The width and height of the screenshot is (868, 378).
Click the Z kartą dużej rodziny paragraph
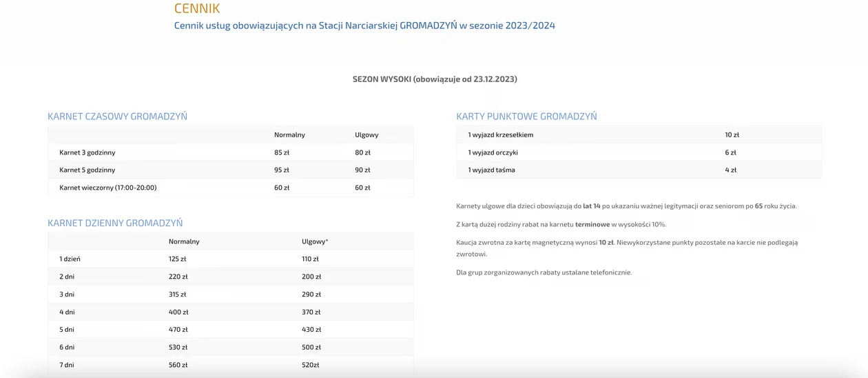[561, 224]
